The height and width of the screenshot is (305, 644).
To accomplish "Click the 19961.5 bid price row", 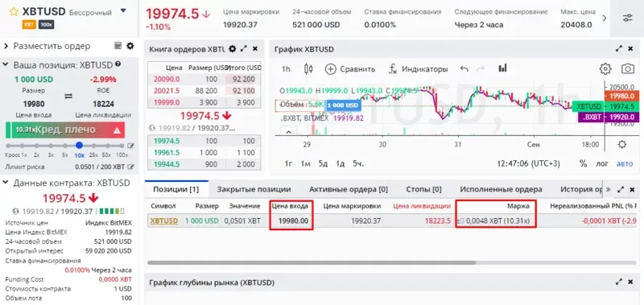I will point(204,153).
